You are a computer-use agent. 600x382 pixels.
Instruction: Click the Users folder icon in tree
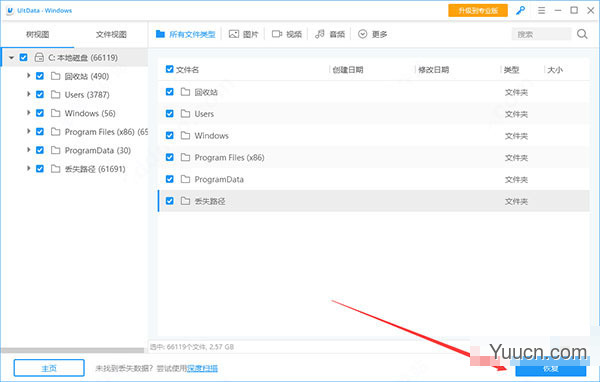tap(55, 94)
